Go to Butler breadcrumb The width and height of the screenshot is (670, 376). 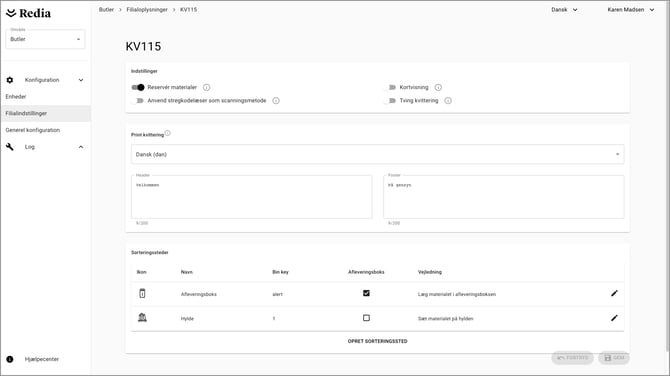(106, 10)
